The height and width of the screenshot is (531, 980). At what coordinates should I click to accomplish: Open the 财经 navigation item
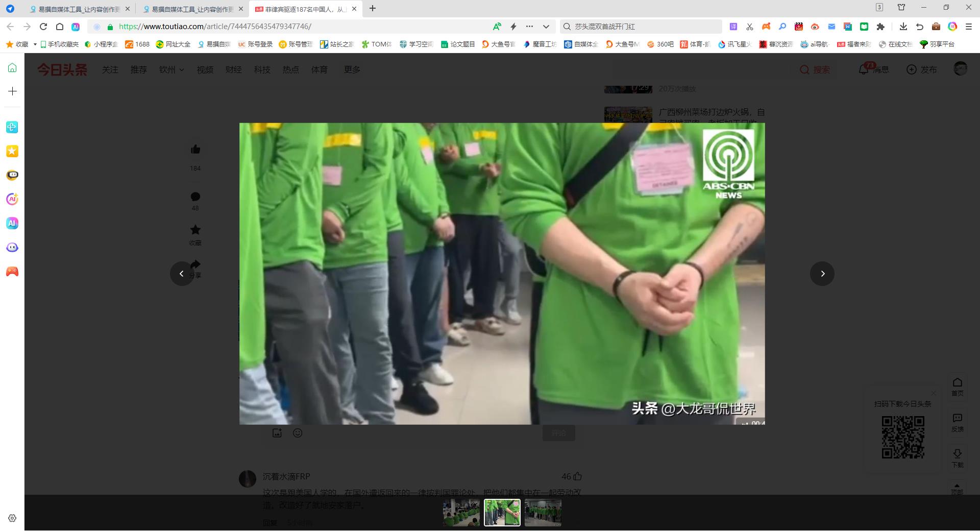[x=234, y=69]
